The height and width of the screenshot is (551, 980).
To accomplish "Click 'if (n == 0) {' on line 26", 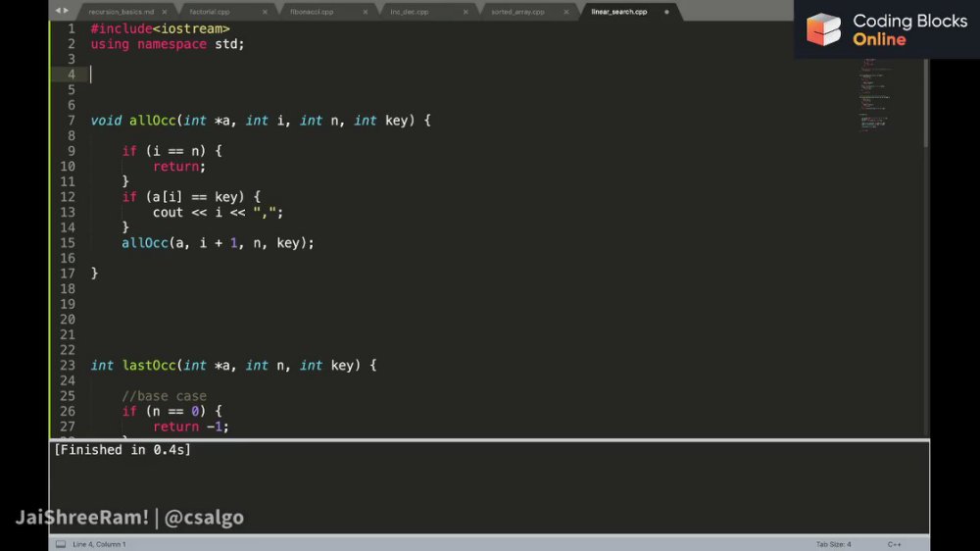I will pyautogui.click(x=171, y=412).
